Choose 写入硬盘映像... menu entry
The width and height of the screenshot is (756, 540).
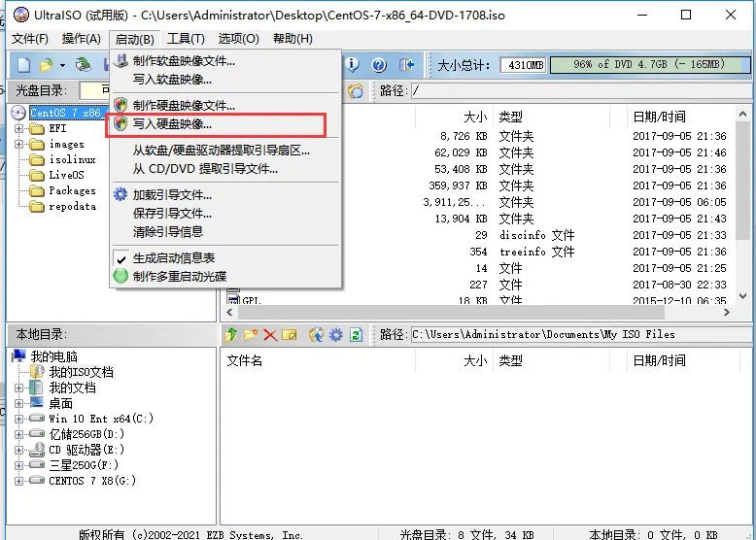click(225, 124)
